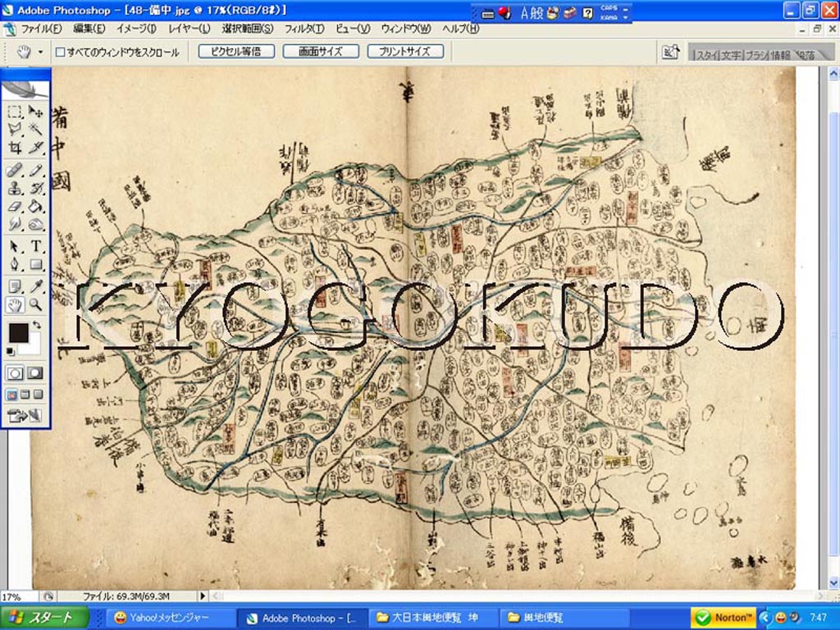Open Hand tool preset picker arrow
The image size is (840, 630).
point(40,52)
